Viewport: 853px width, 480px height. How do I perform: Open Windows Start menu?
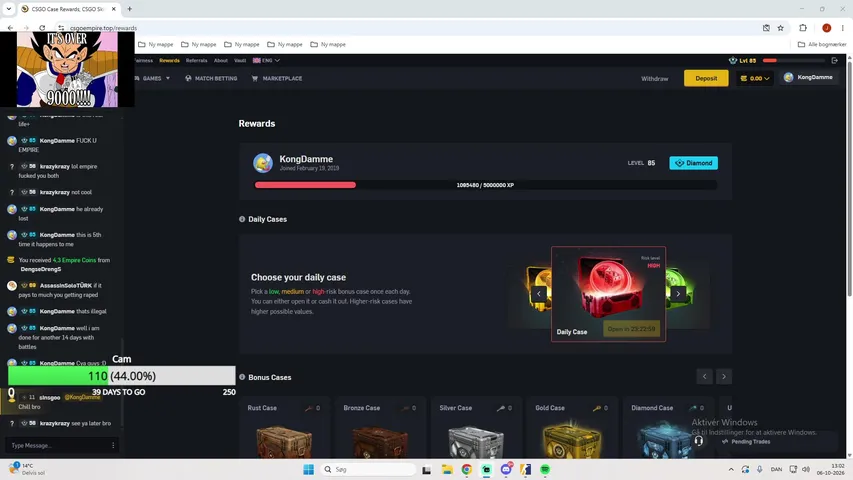(308, 469)
